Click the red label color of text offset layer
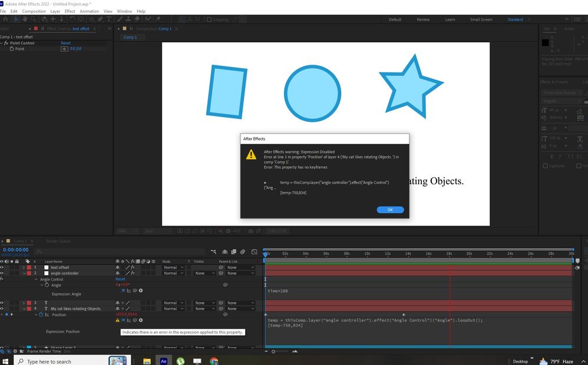Viewport: 588px width, 365px height. [29, 267]
